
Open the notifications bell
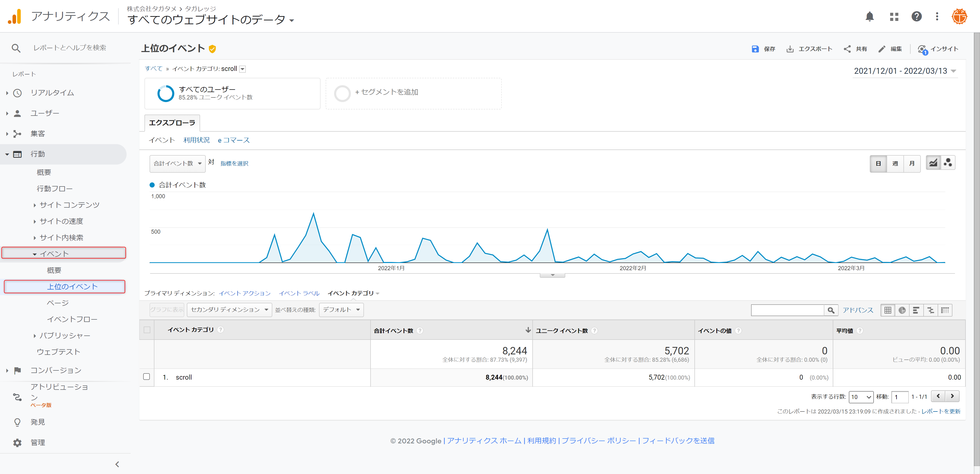click(870, 16)
